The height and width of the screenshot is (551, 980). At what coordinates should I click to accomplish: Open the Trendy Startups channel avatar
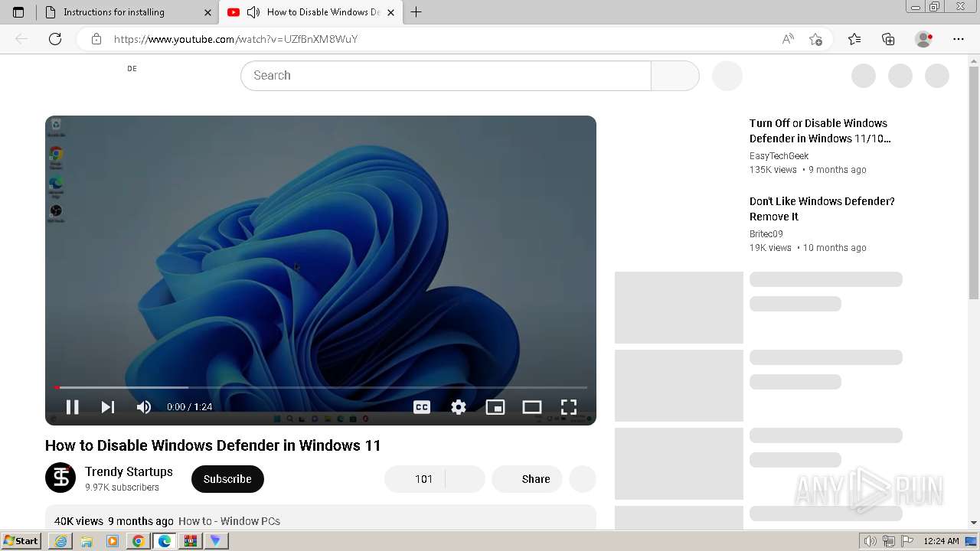pyautogui.click(x=60, y=478)
